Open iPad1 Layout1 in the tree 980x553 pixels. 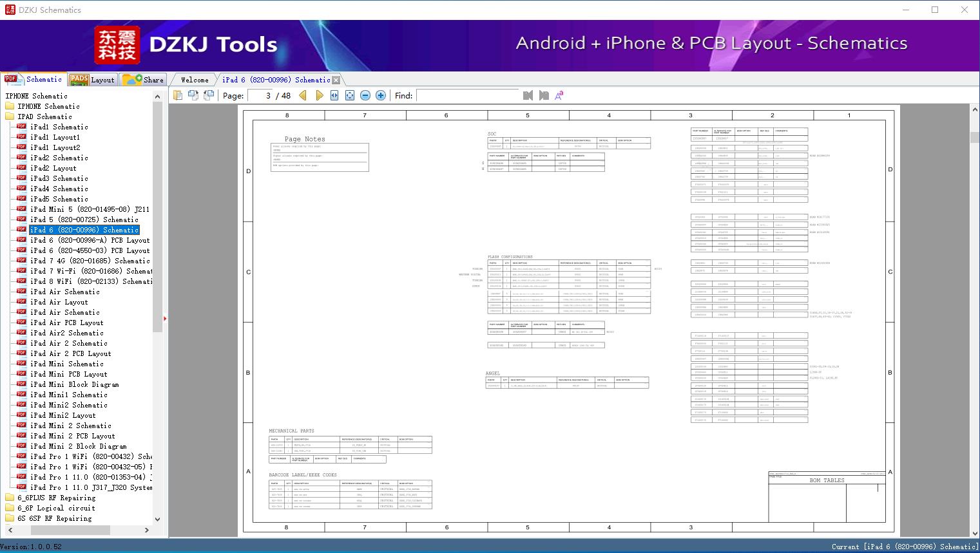coord(55,137)
